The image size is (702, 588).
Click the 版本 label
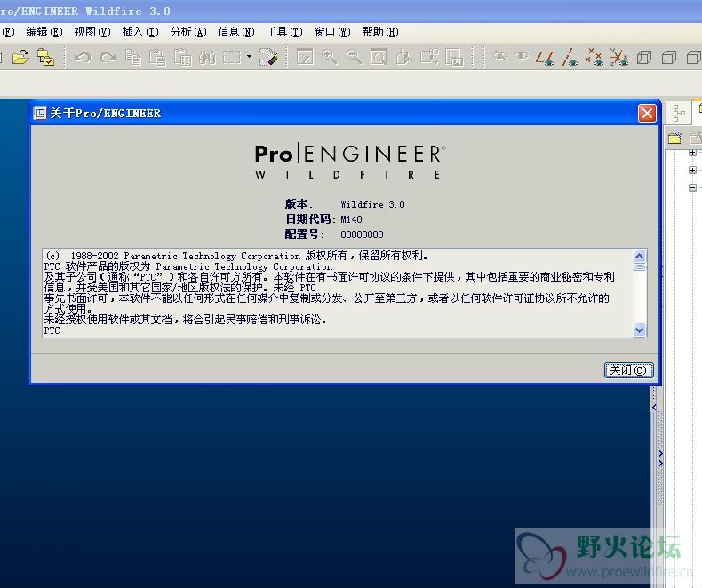pyautogui.click(x=299, y=204)
